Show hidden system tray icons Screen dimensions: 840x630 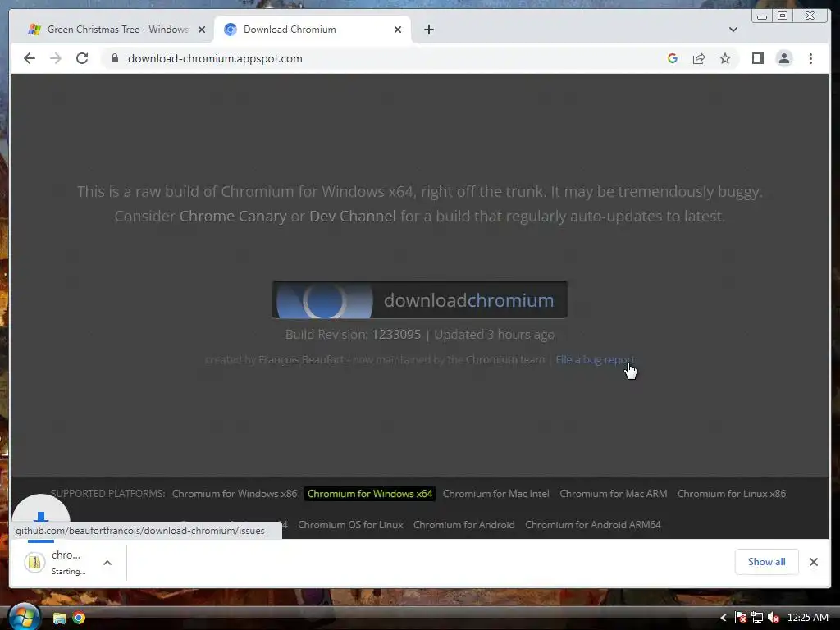[x=724, y=618]
